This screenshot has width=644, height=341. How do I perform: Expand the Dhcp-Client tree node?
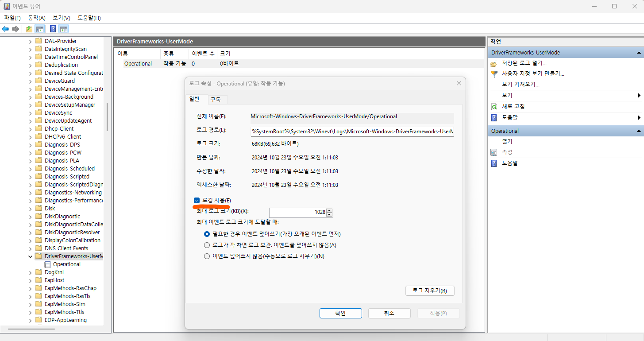pos(30,129)
